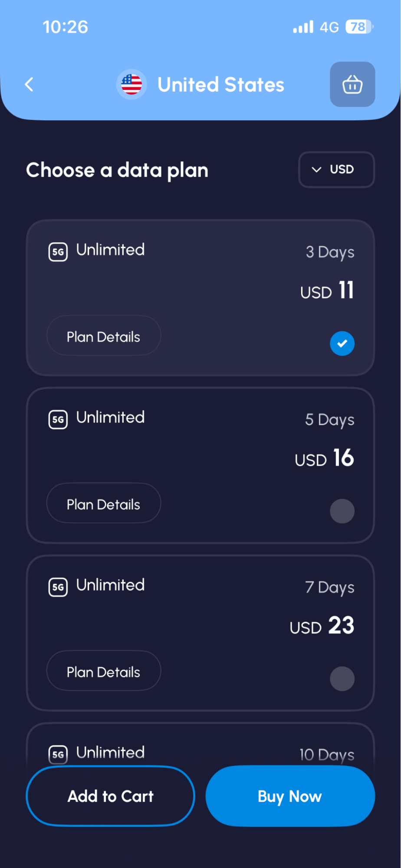The image size is (401, 868).
Task: Select the 5 Days USD 16 plan radio
Action: 342,511
